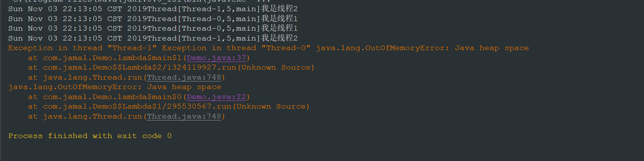Click the com.jamal.Demo.lambda$main$0 text

[112, 97]
